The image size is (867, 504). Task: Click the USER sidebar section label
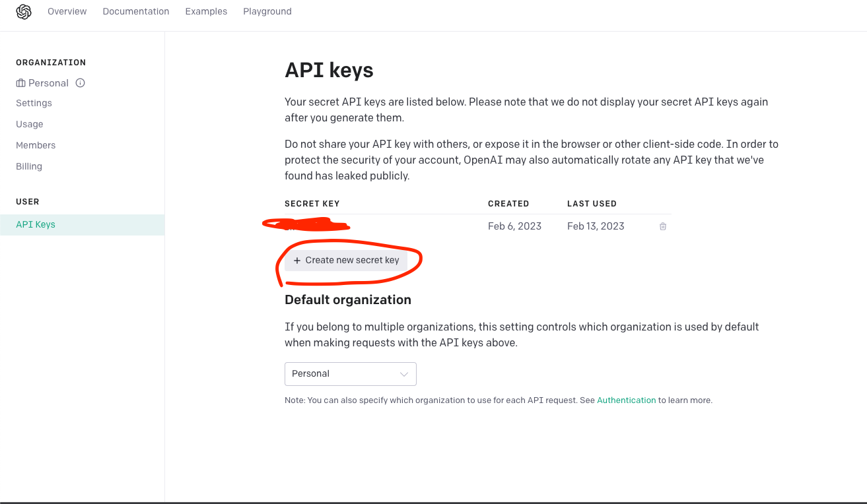[28, 202]
